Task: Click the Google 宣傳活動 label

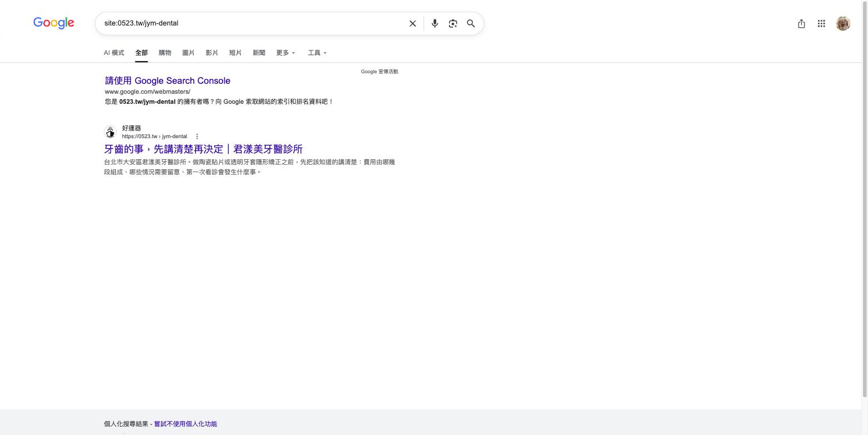Action: click(380, 72)
